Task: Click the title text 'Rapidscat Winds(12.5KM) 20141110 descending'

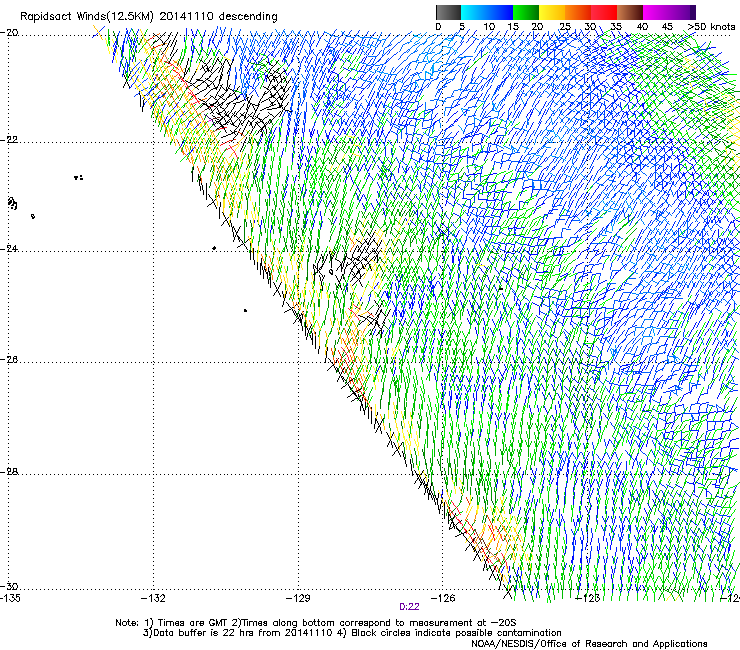Action: coord(149,17)
